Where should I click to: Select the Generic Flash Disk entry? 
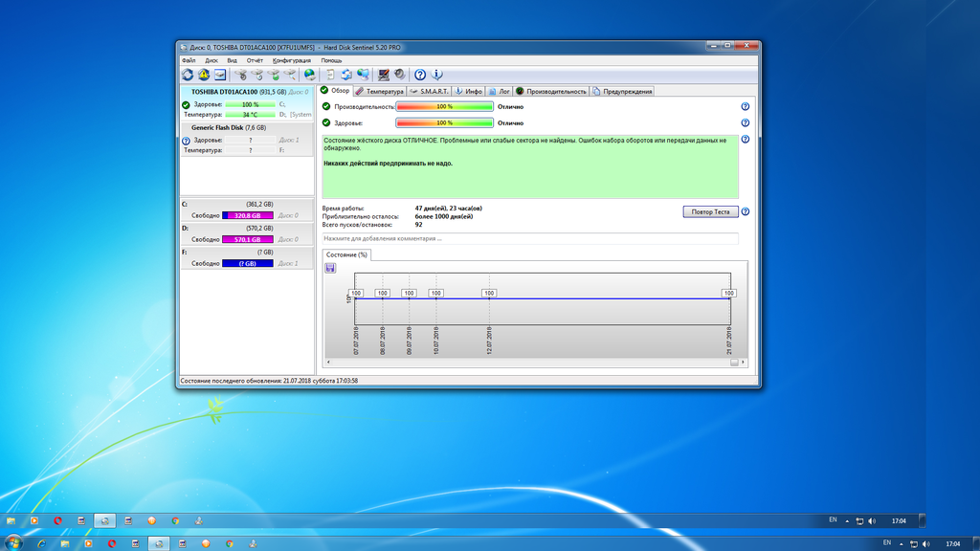click(248, 139)
